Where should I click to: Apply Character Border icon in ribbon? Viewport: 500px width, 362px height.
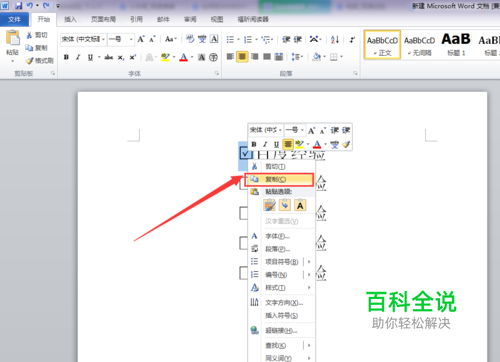coord(214,39)
